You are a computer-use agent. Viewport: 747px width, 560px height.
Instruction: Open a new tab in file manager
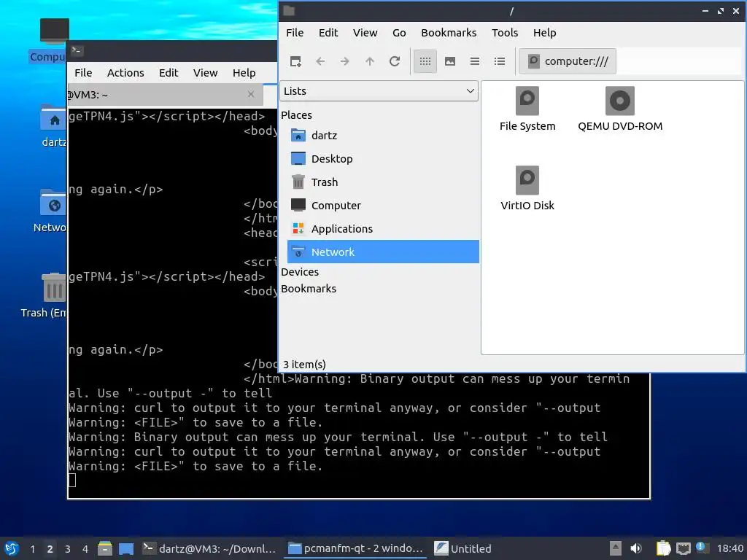coord(295,61)
